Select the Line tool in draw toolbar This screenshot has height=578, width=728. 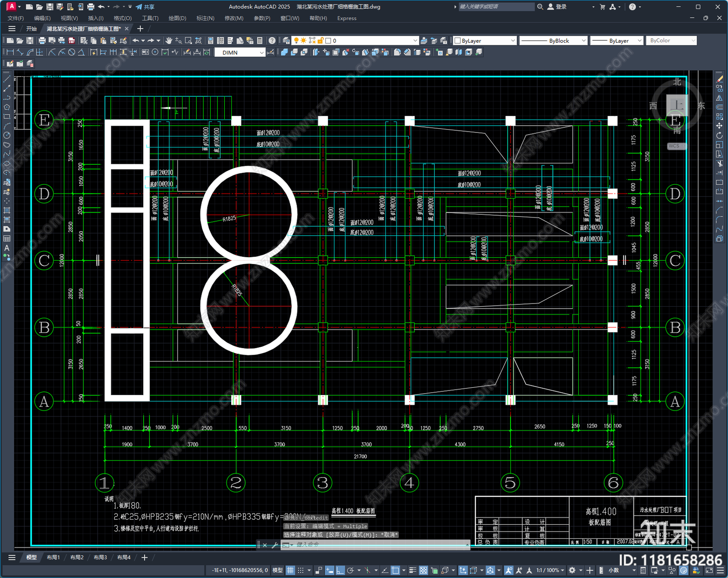click(x=6, y=79)
